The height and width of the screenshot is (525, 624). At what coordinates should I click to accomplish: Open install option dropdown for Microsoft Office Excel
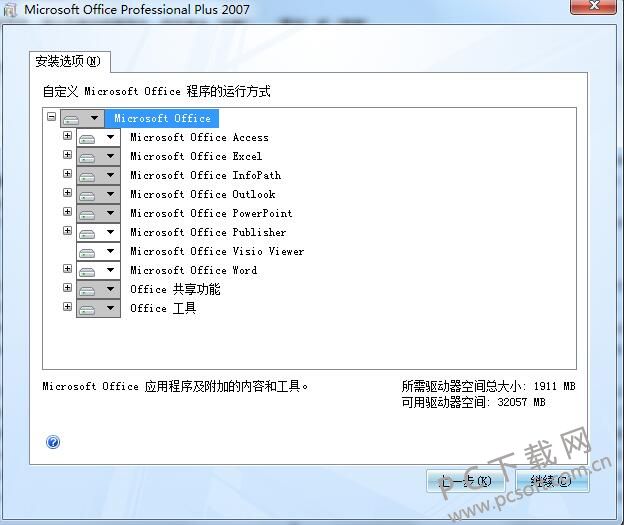98,156
